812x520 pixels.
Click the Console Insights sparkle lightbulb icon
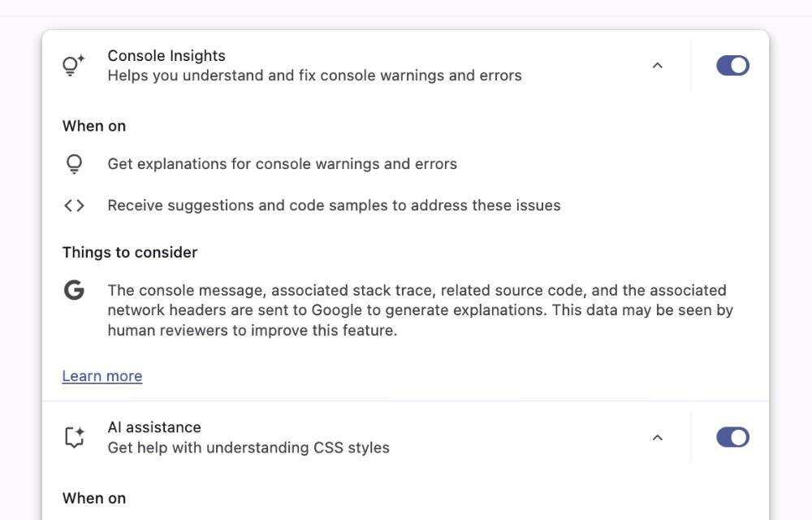tap(74, 65)
